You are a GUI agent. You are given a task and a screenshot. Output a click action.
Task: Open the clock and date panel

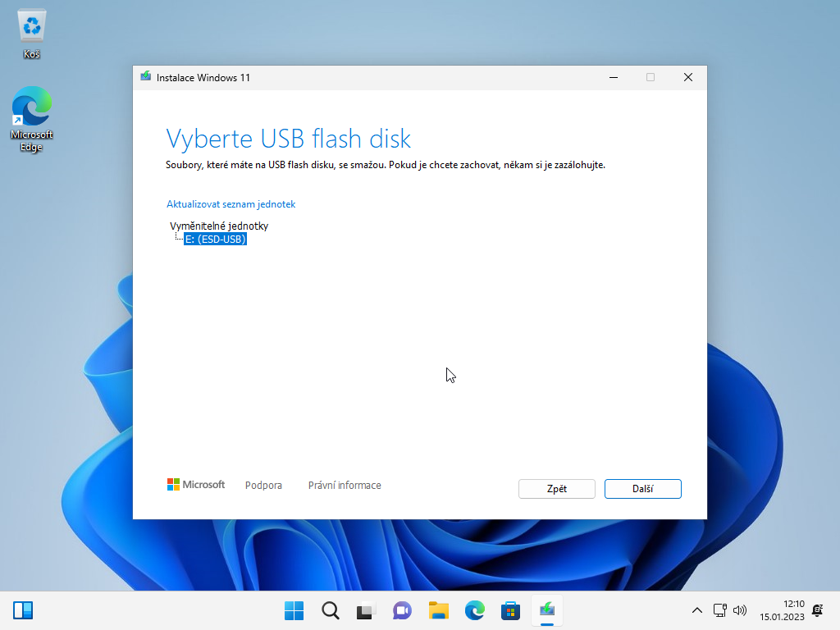pyautogui.click(x=782, y=610)
